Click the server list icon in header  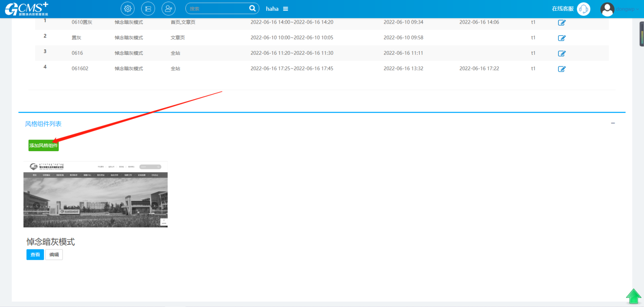coord(148,9)
